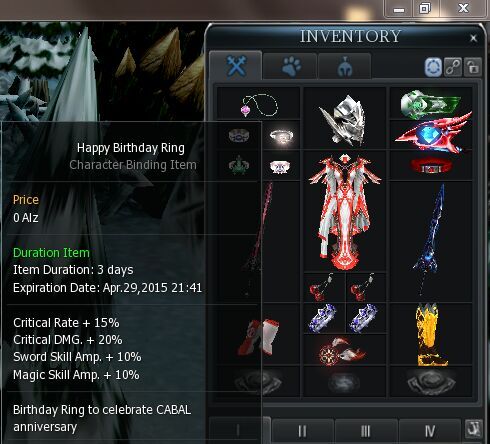Select the pink pendant necklace slot
The image size is (490, 444).
pyautogui.click(x=259, y=104)
